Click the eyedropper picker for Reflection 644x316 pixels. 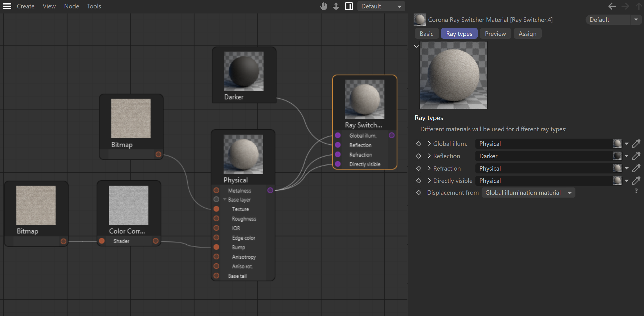click(636, 156)
